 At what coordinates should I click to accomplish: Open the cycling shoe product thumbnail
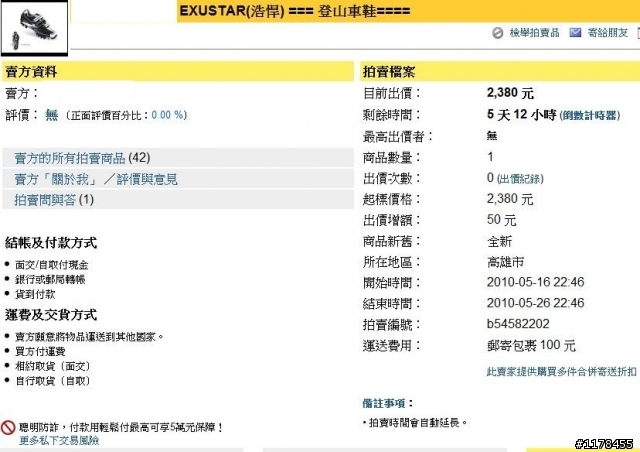tap(34, 28)
